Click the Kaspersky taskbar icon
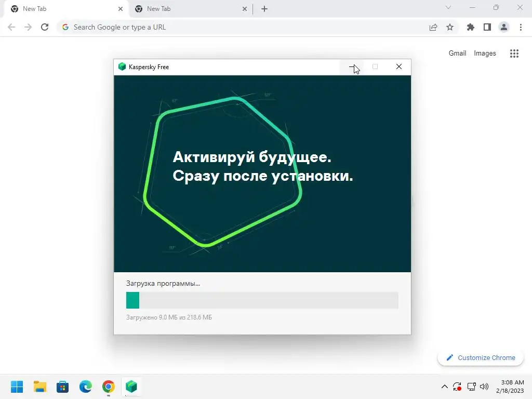The image size is (532, 399). coord(131,387)
